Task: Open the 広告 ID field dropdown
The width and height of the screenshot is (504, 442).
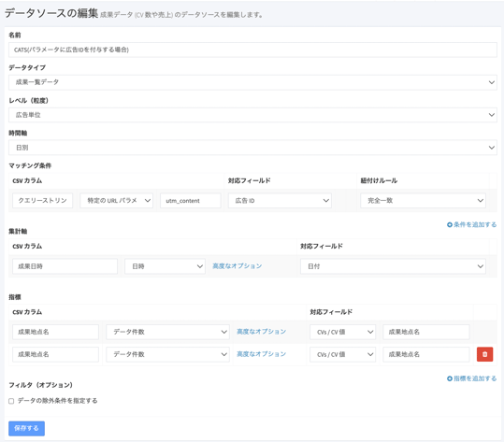Action: (280, 201)
